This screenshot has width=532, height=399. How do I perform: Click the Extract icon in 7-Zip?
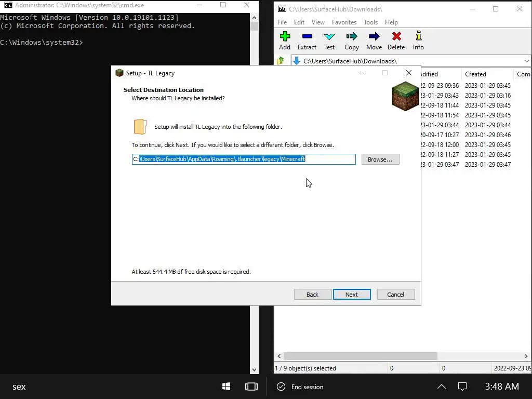(x=307, y=41)
